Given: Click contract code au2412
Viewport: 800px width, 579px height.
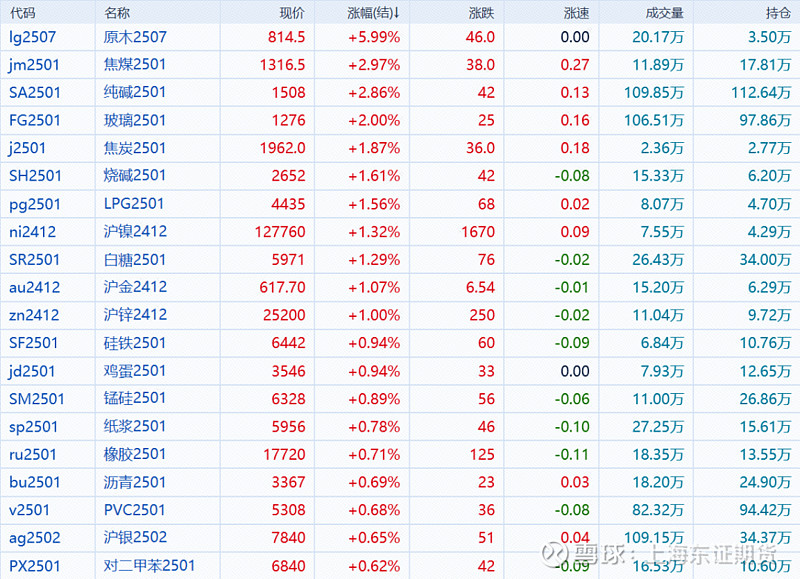Looking at the screenshot, I should click(x=35, y=288).
